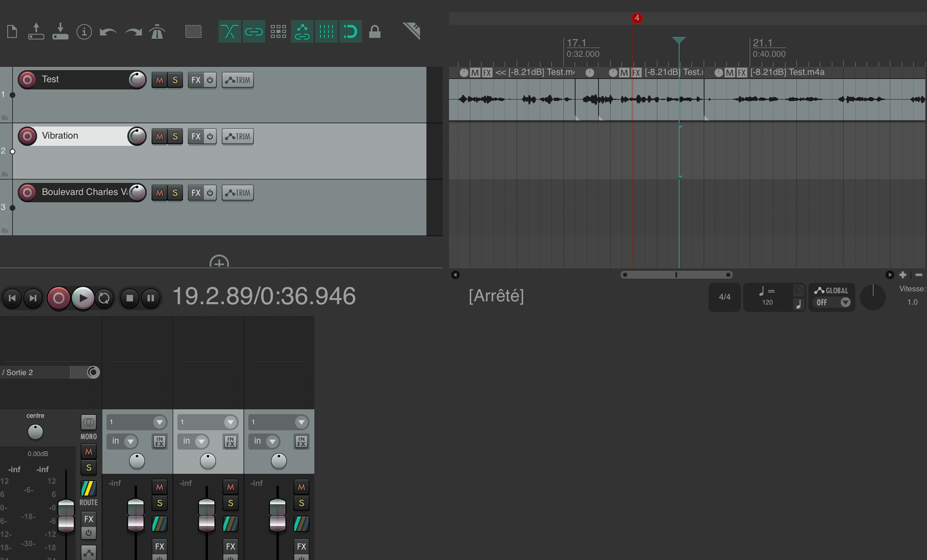Toggle the repeat loop button
The height and width of the screenshot is (560, 927).
[104, 298]
